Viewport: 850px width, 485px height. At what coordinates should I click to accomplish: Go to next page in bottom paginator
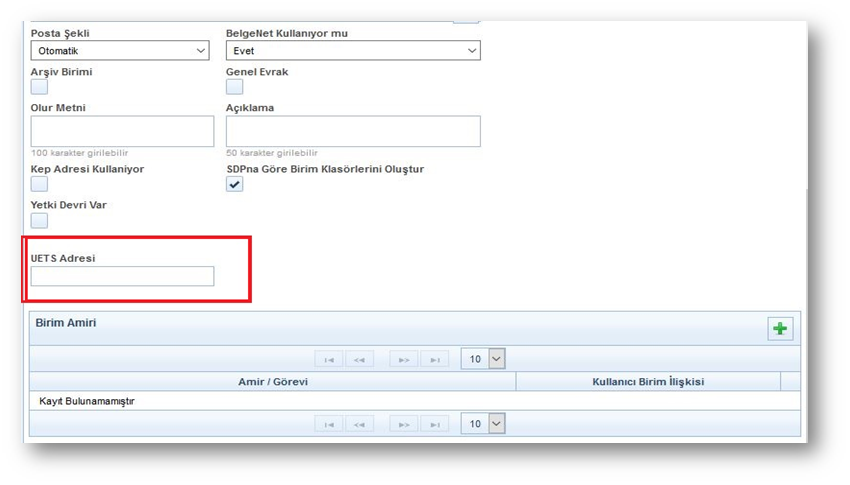[403, 424]
